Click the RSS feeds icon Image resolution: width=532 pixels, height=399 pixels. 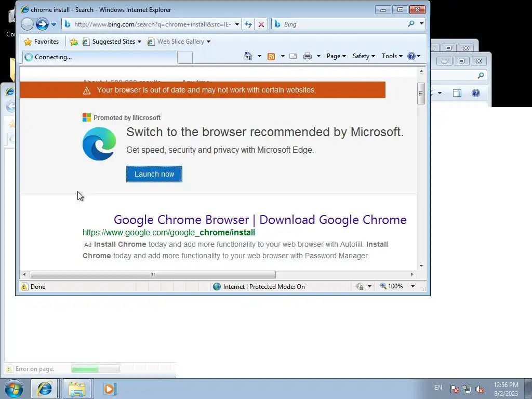[271, 57]
